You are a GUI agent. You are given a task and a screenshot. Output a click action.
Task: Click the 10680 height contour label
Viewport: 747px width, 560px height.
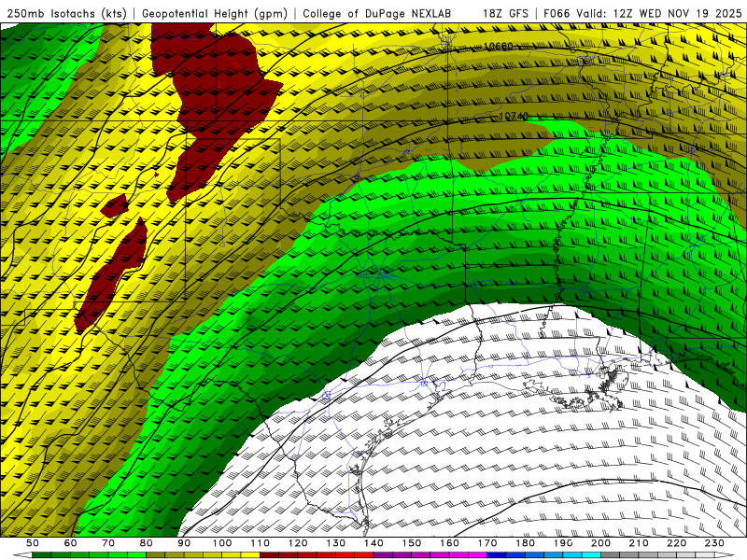click(499, 46)
